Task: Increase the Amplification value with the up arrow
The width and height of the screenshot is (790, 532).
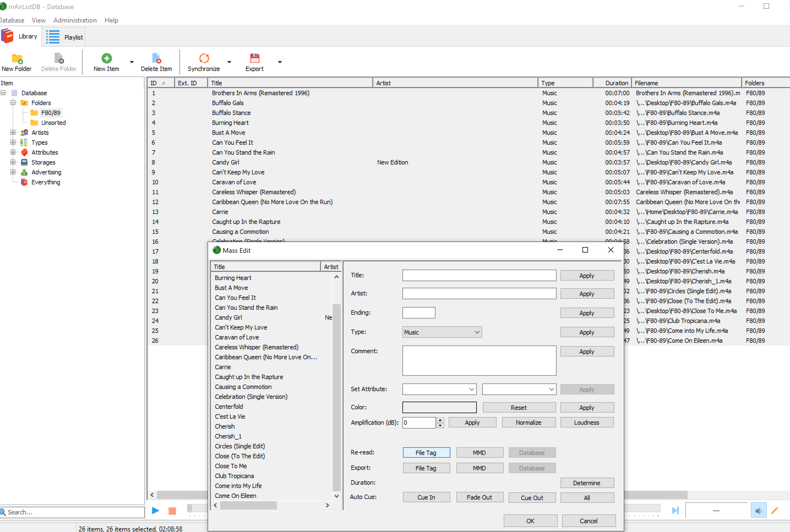Action: coord(440,420)
